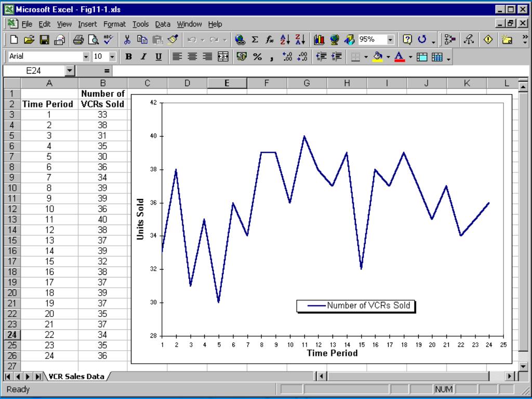Viewport: 532px width, 399px height.
Task: Click the Number of VCRs Sold legend
Action: [356, 305]
